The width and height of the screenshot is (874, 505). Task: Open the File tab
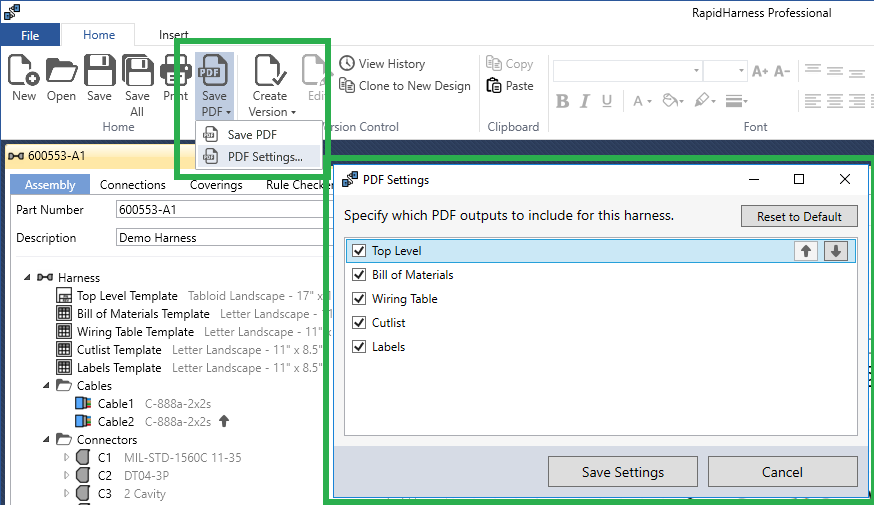pyautogui.click(x=30, y=35)
